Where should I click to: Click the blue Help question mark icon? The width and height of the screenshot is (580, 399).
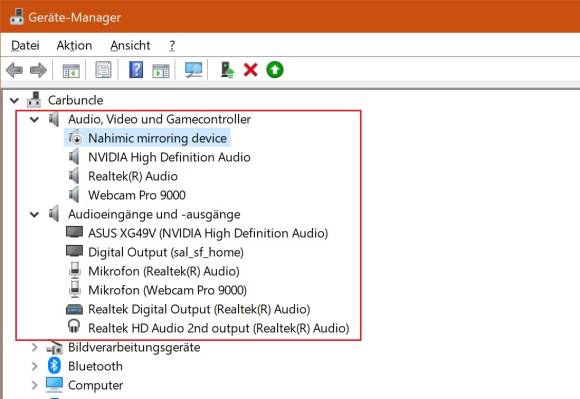coord(136,70)
